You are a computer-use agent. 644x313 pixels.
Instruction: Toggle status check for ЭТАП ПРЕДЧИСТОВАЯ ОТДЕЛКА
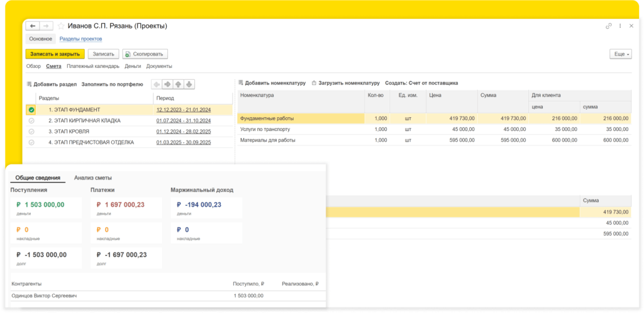click(x=31, y=143)
